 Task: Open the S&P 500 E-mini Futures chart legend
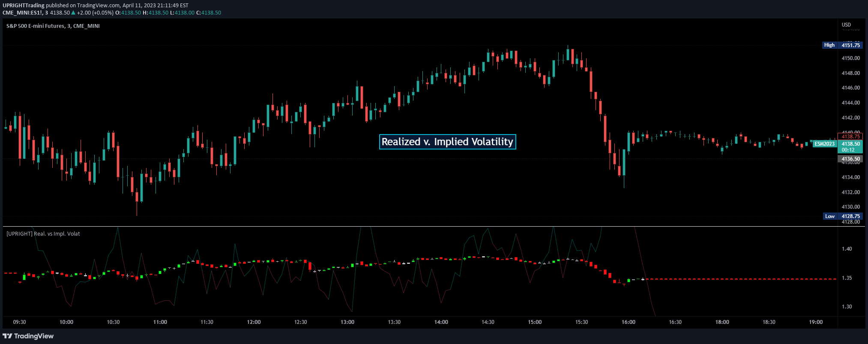click(x=53, y=26)
